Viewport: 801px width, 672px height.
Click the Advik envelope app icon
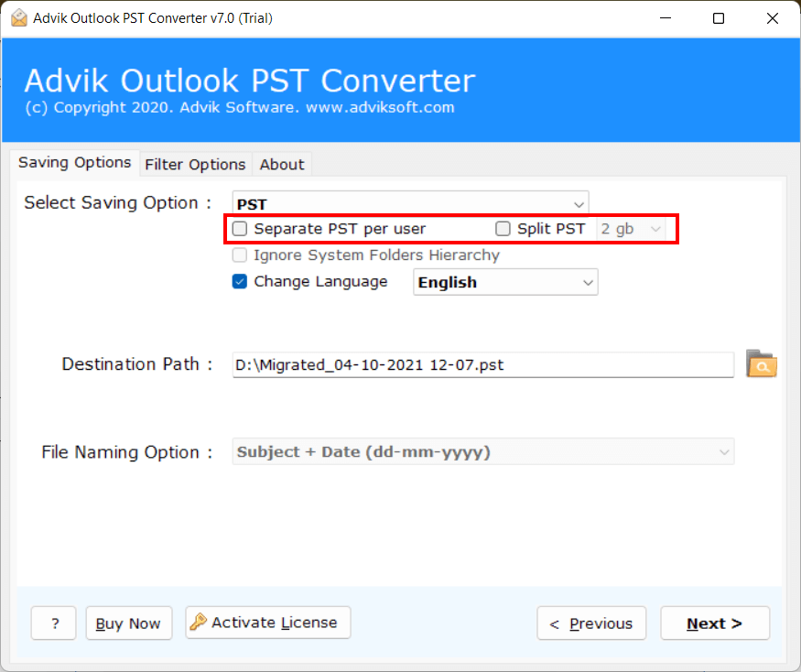click(x=19, y=18)
